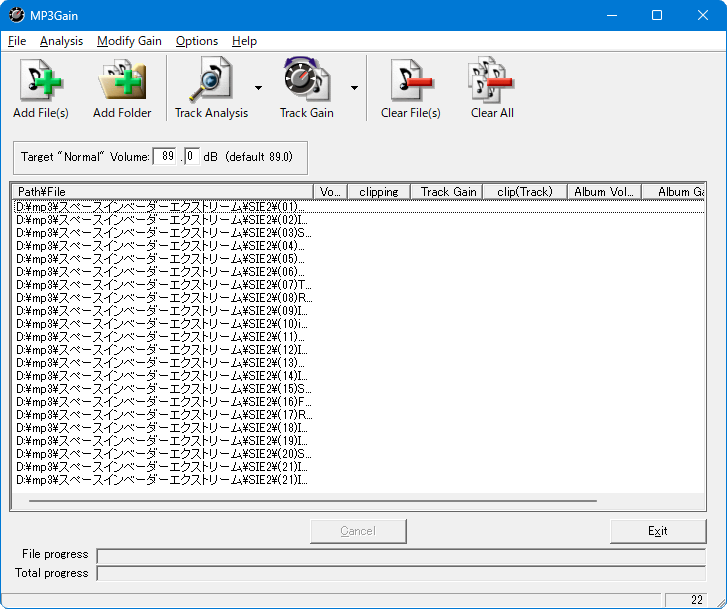727x609 pixels.
Task: Click the Add File(s) toolbar icon
Action: [x=41, y=88]
